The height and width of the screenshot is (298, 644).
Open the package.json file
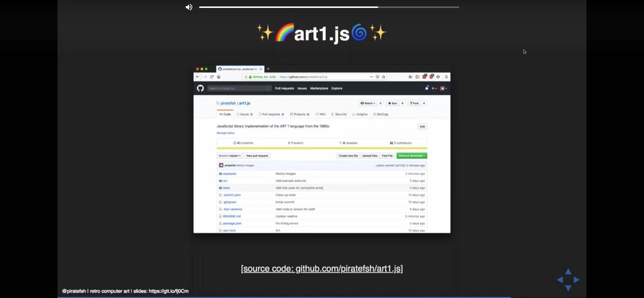click(x=232, y=223)
